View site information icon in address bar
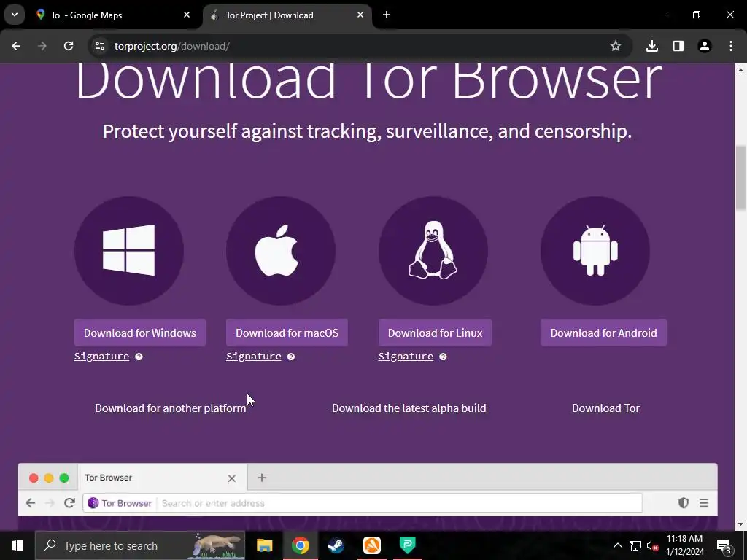The width and height of the screenshot is (747, 560). point(99,46)
